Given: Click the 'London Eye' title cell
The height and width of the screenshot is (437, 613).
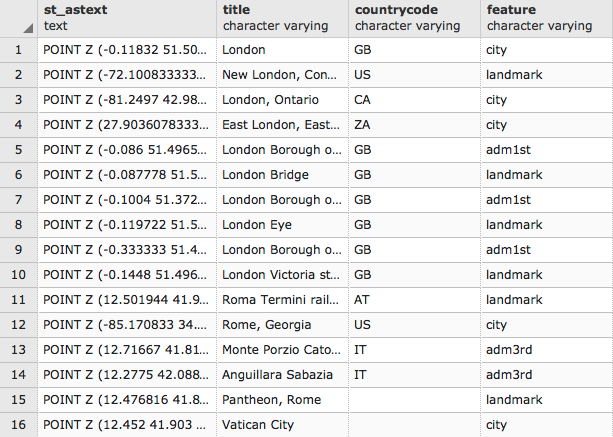Looking at the screenshot, I should point(282,224).
